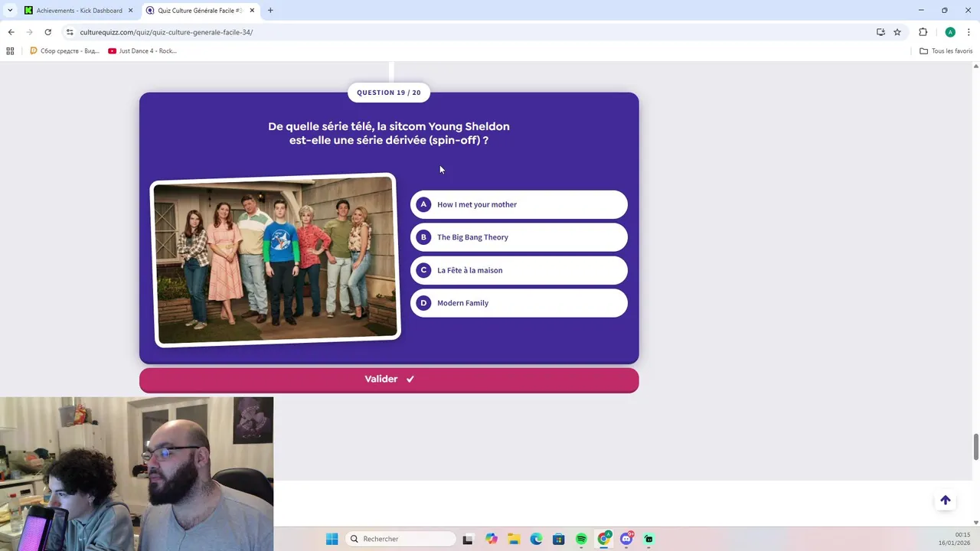Viewport: 980px width, 551px height.
Task: Click the Young Sheldon cast photo
Action: (276, 259)
